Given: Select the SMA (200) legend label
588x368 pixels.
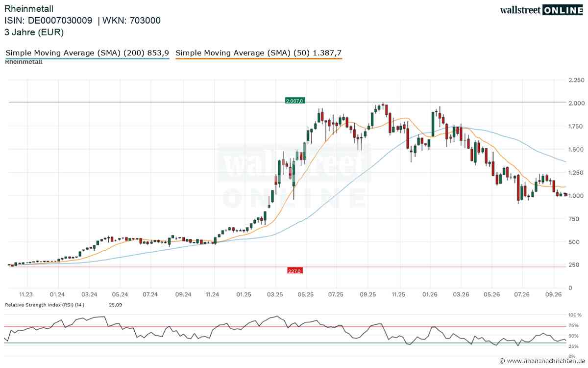Looking at the screenshot, I should pyautogui.click(x=87, y=53).
